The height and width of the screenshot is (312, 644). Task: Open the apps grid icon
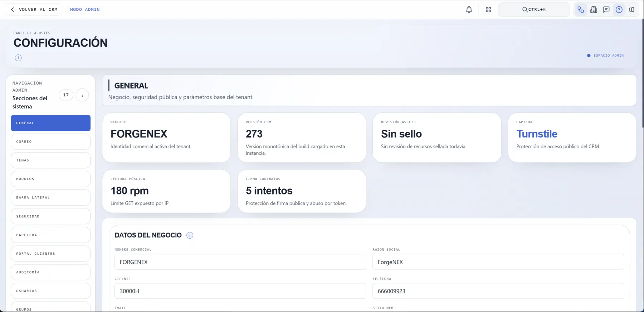[x=488, y=10]
